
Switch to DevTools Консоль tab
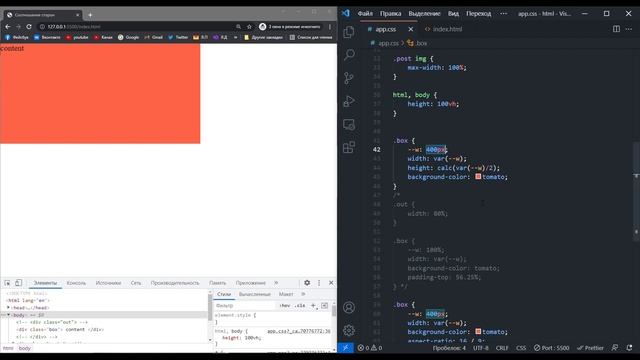tap(76, 283)
